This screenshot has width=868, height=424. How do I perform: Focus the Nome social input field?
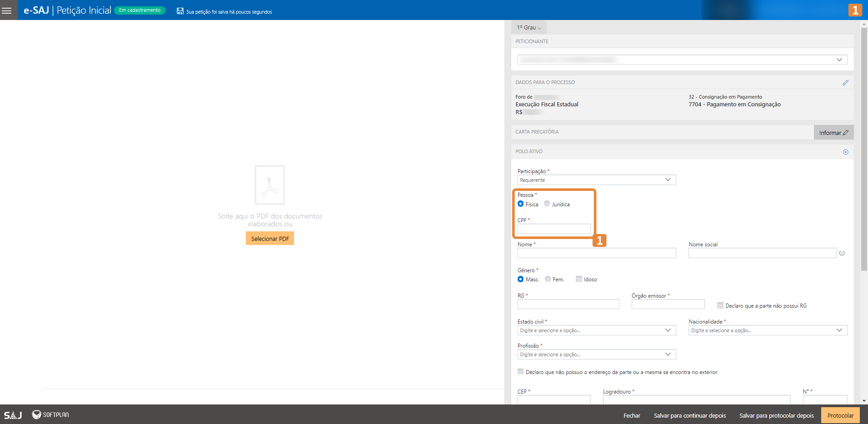[762, 253]
